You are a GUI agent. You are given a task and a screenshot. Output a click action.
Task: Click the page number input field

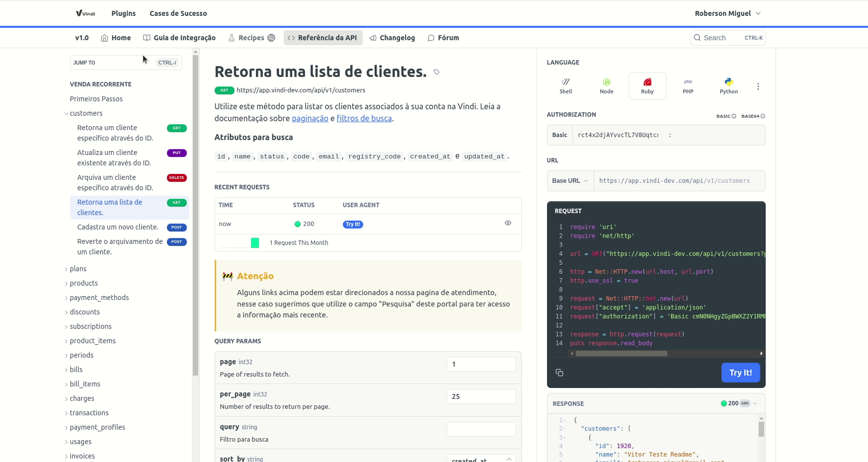tap(481, 364)
